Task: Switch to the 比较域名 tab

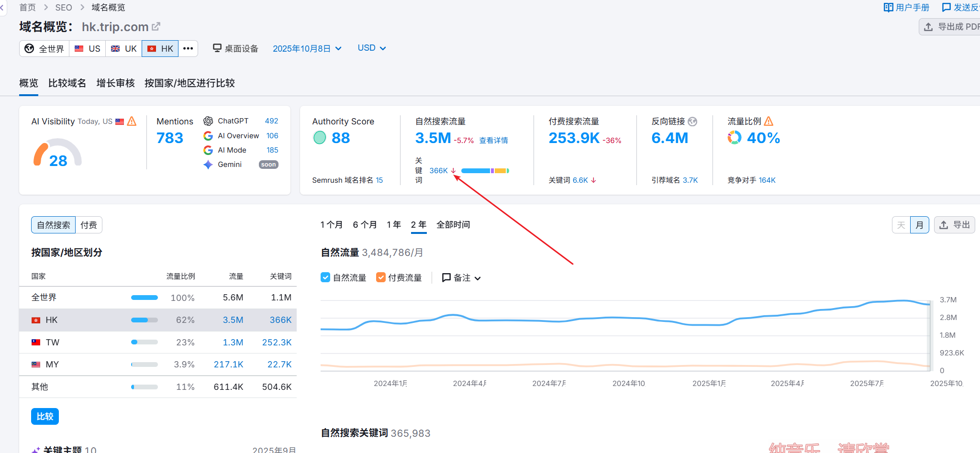Action: pyautogui.click(x=67, y=83)
